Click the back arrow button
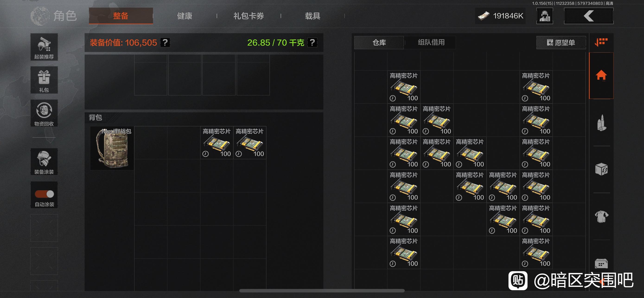 [589, 16]
